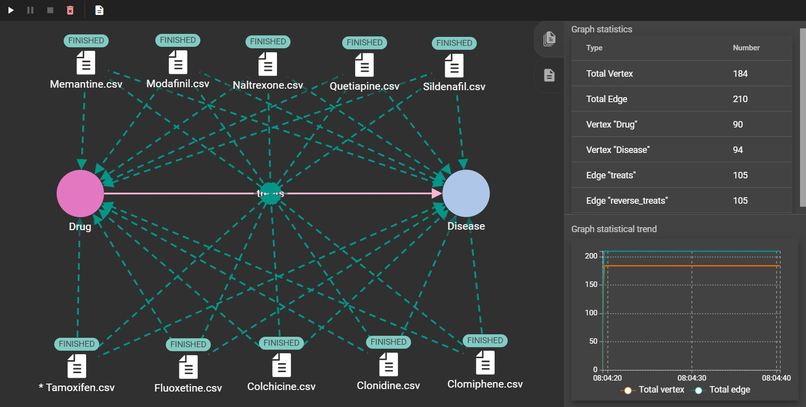
Task: Click the pink Drug vertex node
Action: click(80, 194)
